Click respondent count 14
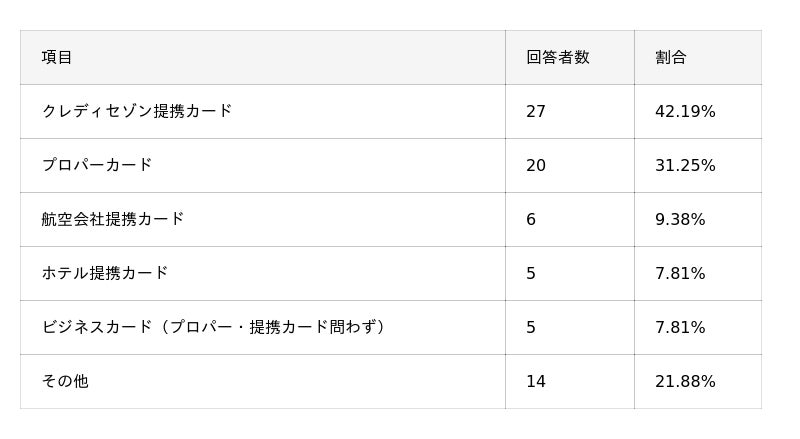 point(536,381)
